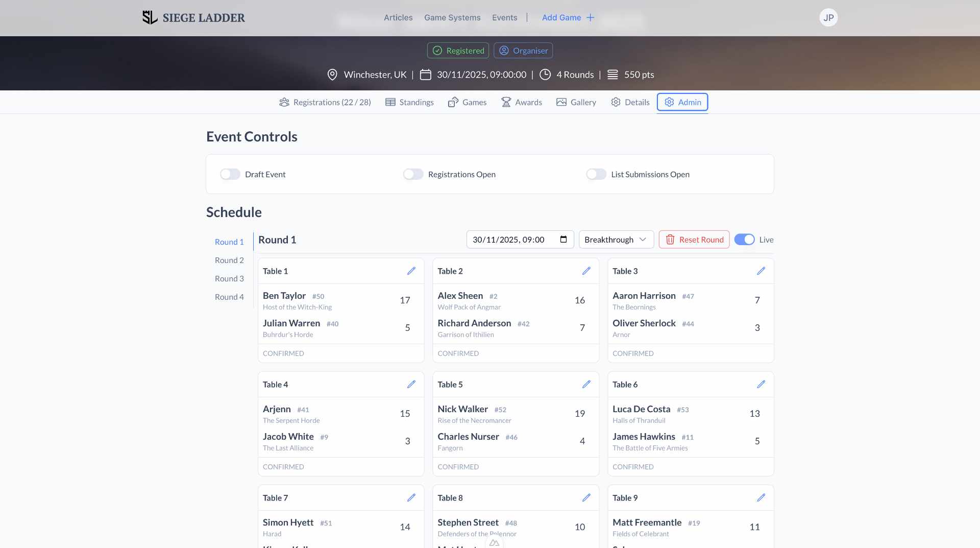Open the Breakthrough scenario dropdown
The image size is (980, 548).
pos(616,240)
